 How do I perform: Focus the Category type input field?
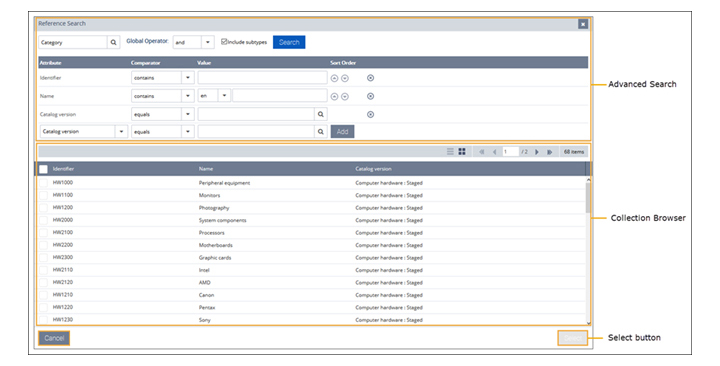pyautogui.click(x=73, y=42)
